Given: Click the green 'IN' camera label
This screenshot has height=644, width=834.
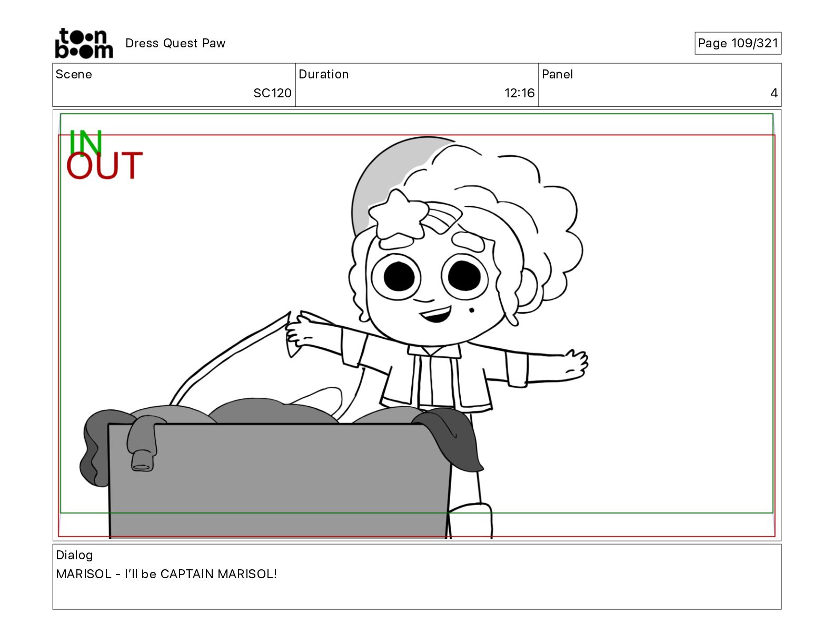Looking at the screenshot, I should [x=85, y=142].
